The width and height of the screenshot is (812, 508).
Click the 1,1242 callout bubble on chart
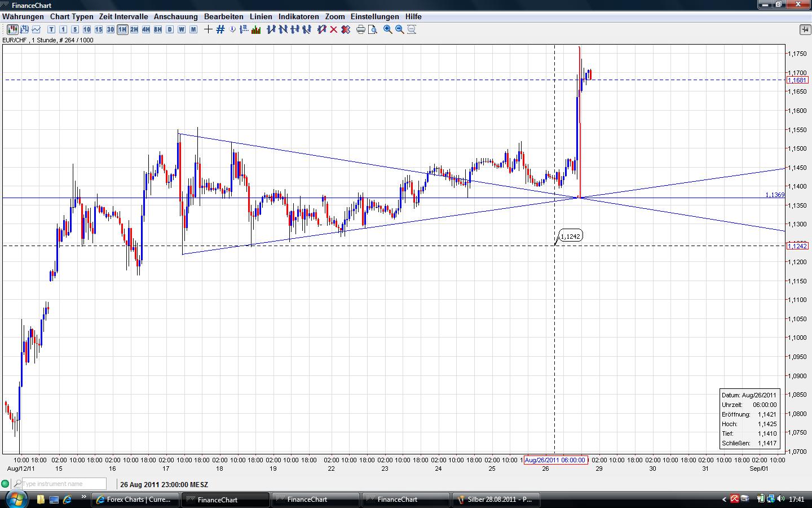click(x=571, y=237)
